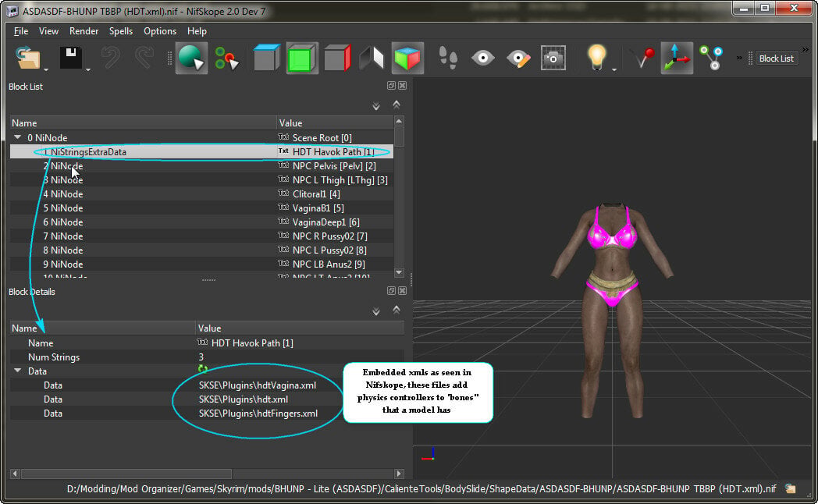Select the green sphere object picker tool
The height and width of the screenshot is (504, 818).
pos(191,58)
